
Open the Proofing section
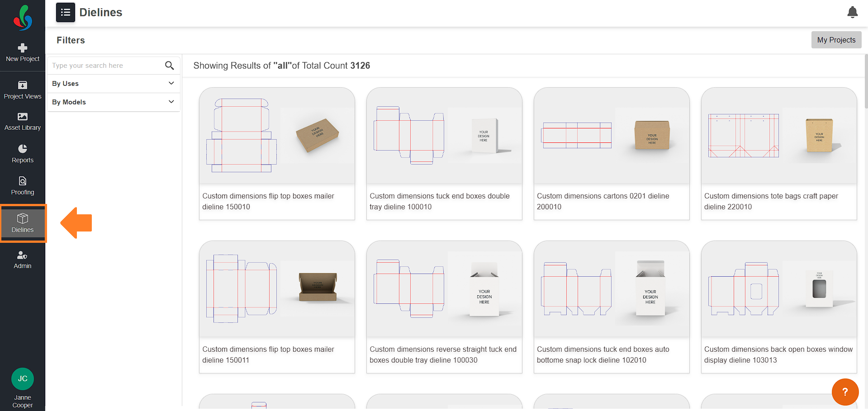point(23,186)
